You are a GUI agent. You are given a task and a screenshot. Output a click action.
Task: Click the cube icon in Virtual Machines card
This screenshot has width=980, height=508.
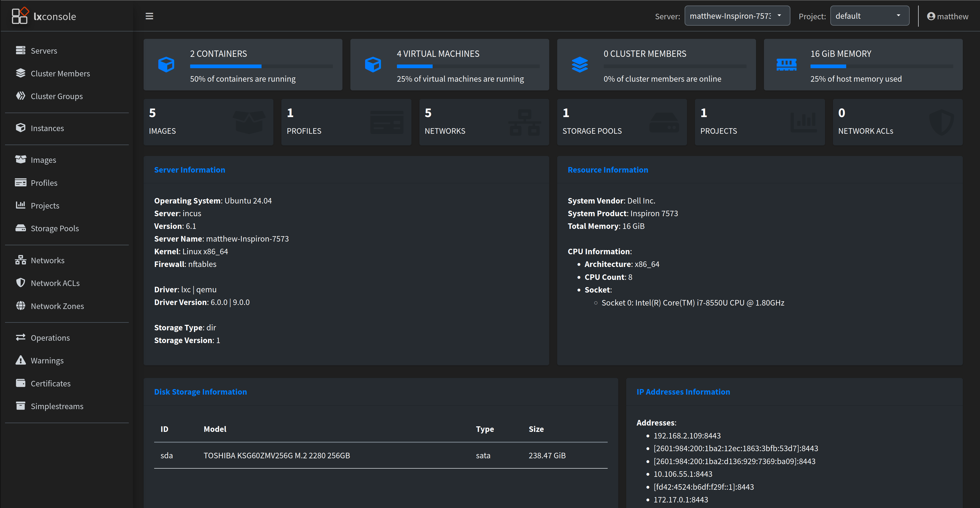click(x=373, y=65)
